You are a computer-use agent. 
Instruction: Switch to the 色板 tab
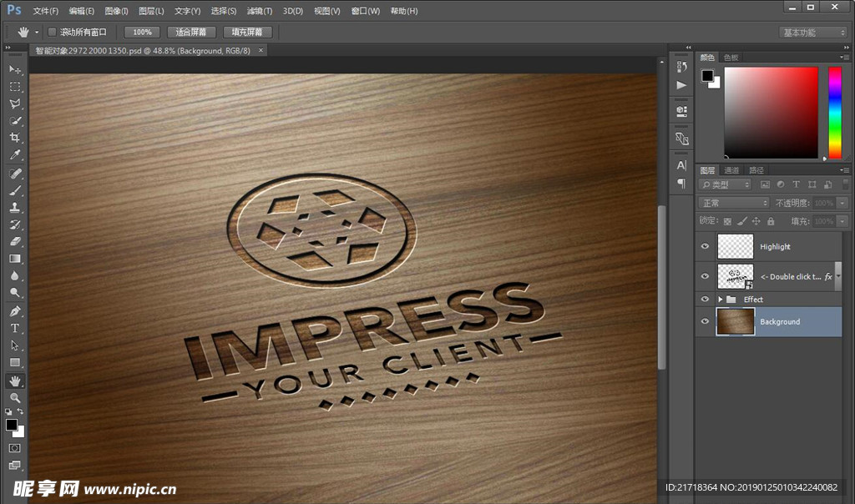pos(731,58)
